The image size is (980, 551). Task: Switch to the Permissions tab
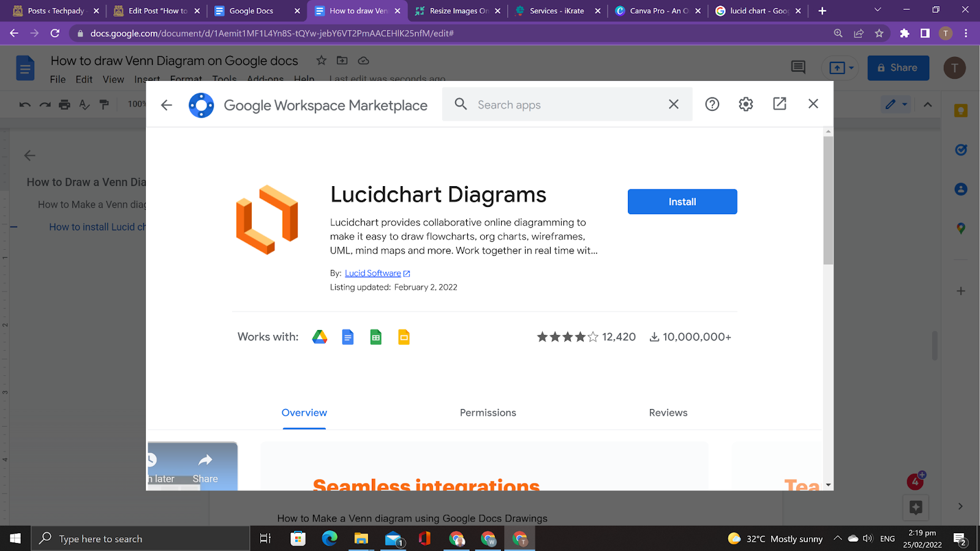(488, 413)
